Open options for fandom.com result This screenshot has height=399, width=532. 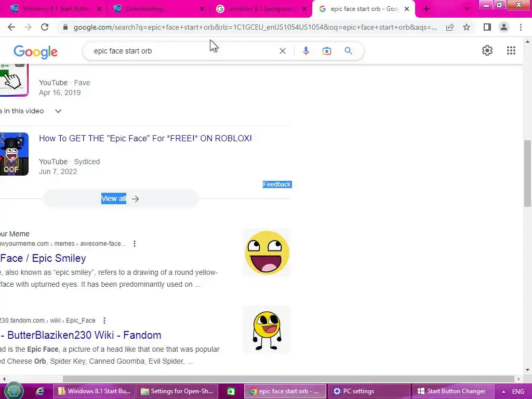coord(104,320)
